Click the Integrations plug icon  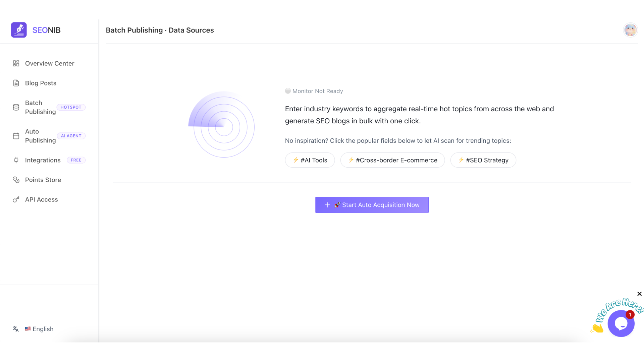16,160
